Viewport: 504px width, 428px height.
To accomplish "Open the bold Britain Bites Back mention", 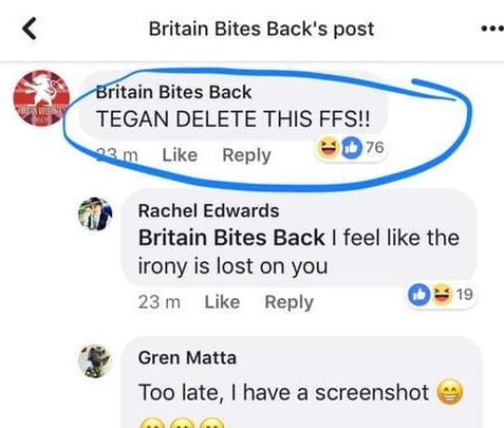I will pyautogui.click(x=231, y=238).
